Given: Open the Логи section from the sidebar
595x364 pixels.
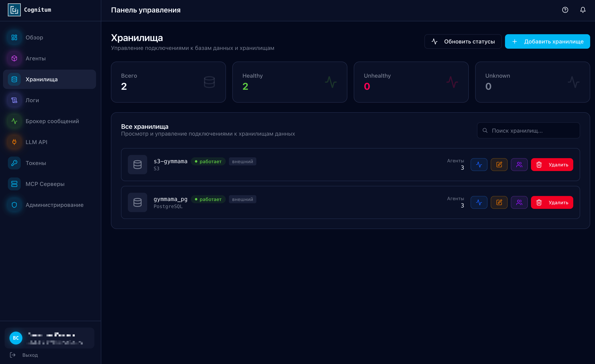Looking at the screenshot, I should click(32, 100).
